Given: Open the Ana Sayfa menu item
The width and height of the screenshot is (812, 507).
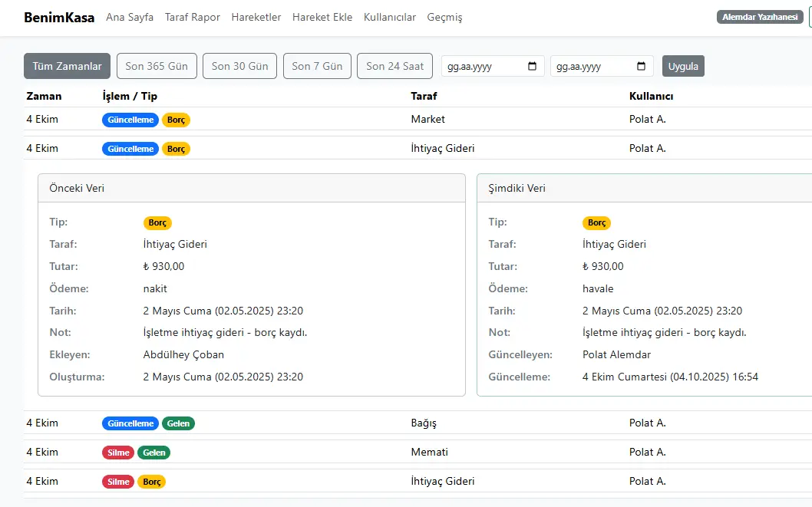Looking at the screenshot, I should (x=130, y=17).
